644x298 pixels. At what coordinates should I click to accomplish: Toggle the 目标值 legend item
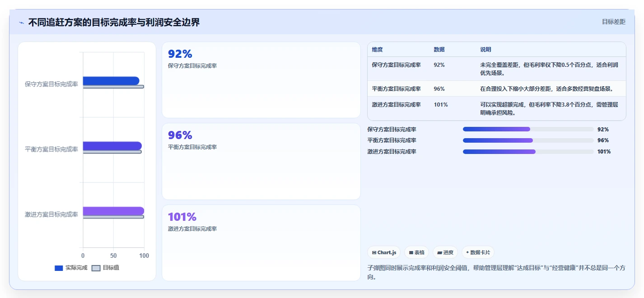pos(106,268)
